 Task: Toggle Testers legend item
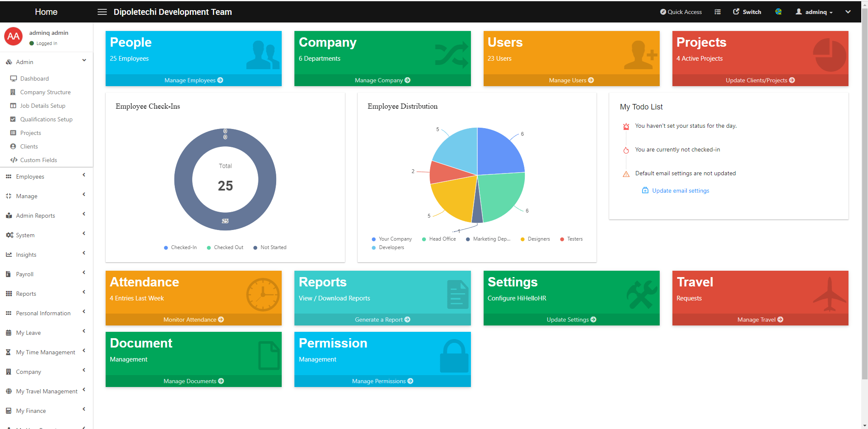point(571,239)
